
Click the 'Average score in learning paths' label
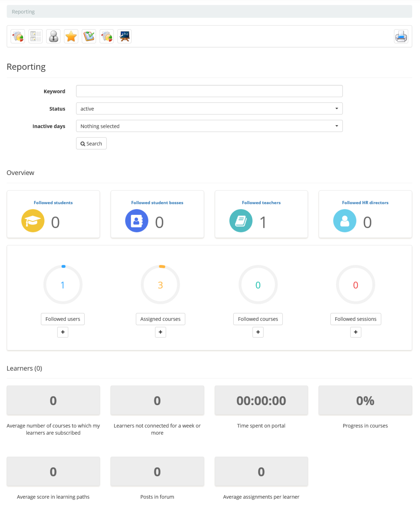tap(53, 497)
